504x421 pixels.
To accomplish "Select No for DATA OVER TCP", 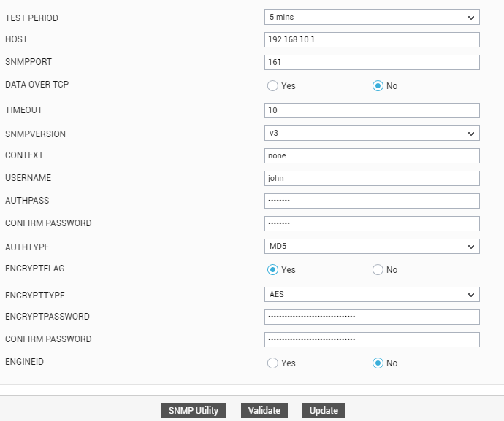I will 378,86.
